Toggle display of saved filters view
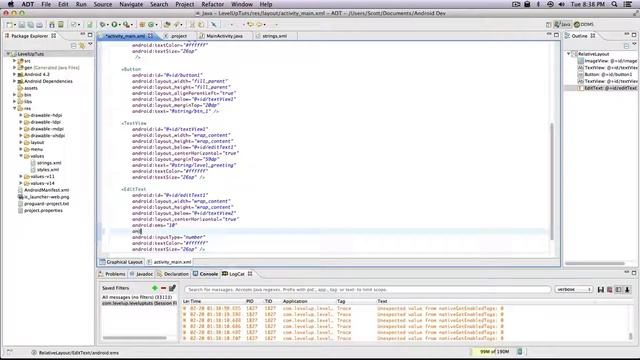Screen dimensions: 640x360 (x=618, y=289)
